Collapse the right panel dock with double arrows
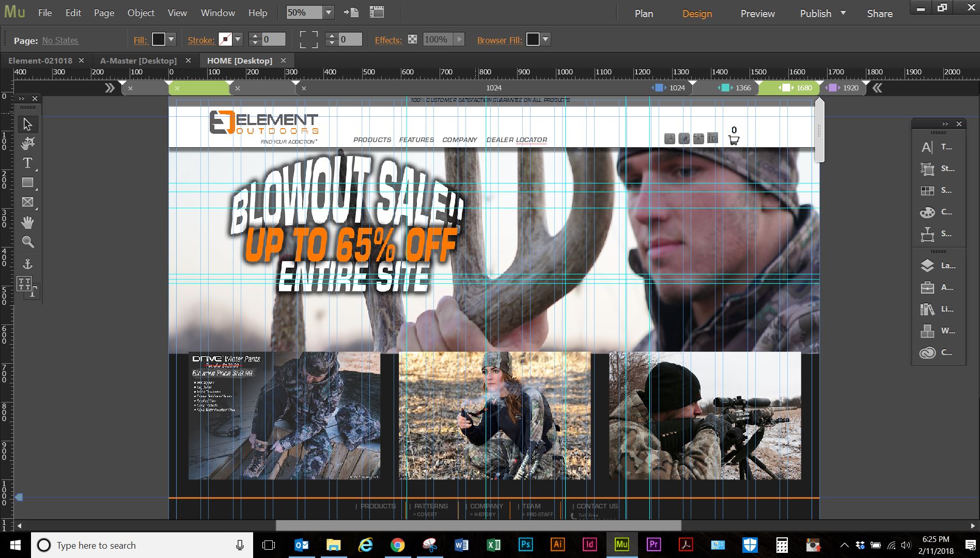 (x=945, y=124)
